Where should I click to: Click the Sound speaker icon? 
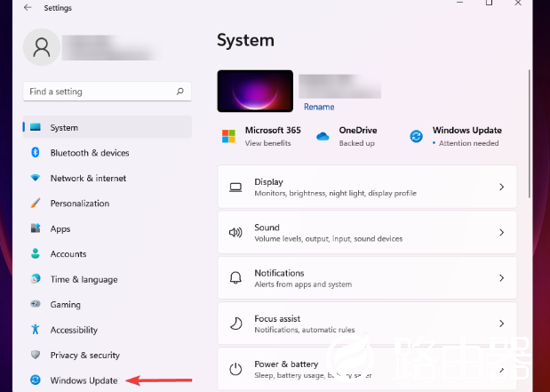(x=235, y=232)
